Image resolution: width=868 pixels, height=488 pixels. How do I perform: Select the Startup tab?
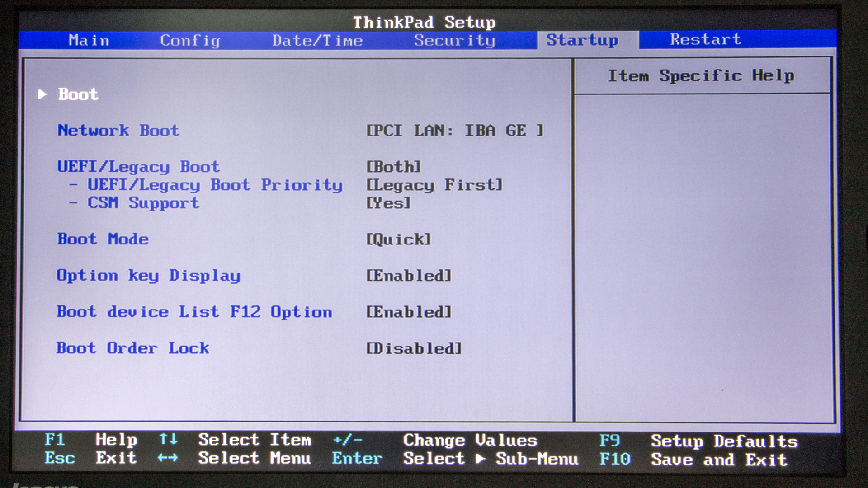click(x=582, y=40)
